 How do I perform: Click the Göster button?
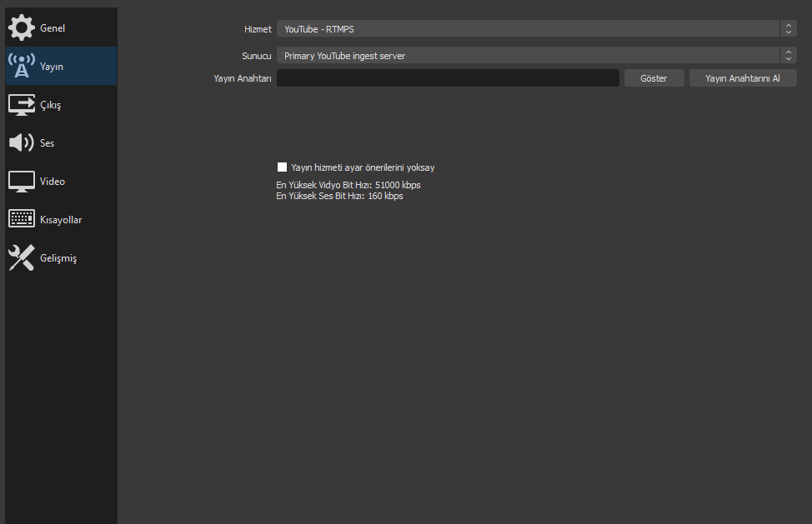tap(654, 78)
